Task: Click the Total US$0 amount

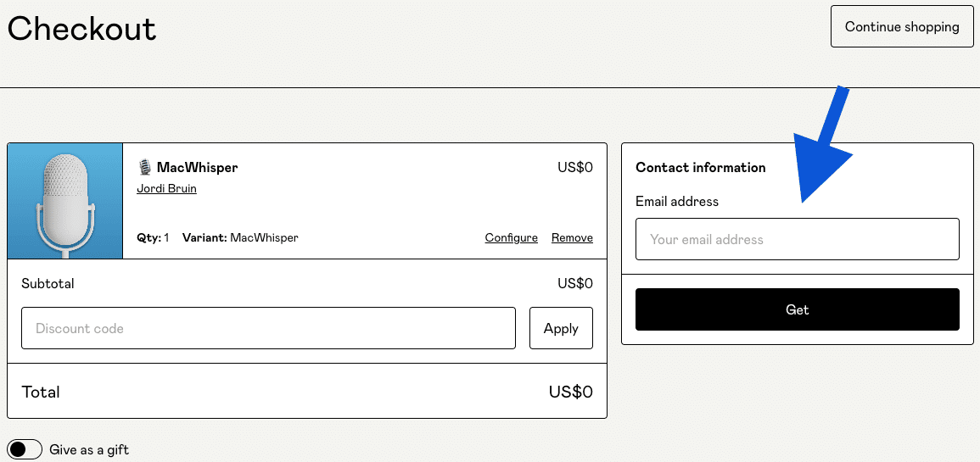Action: (570, 392)
